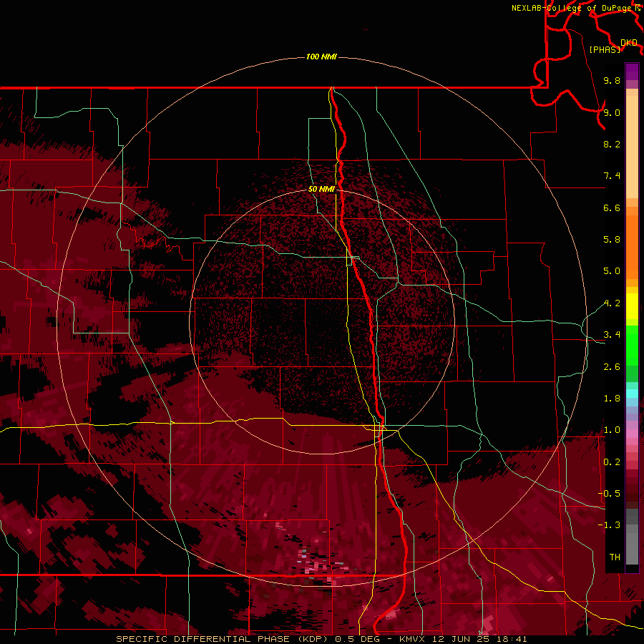Click the cyan band of the color bar
This screenshot has height=644, width=644.
(x=632, y=394)
